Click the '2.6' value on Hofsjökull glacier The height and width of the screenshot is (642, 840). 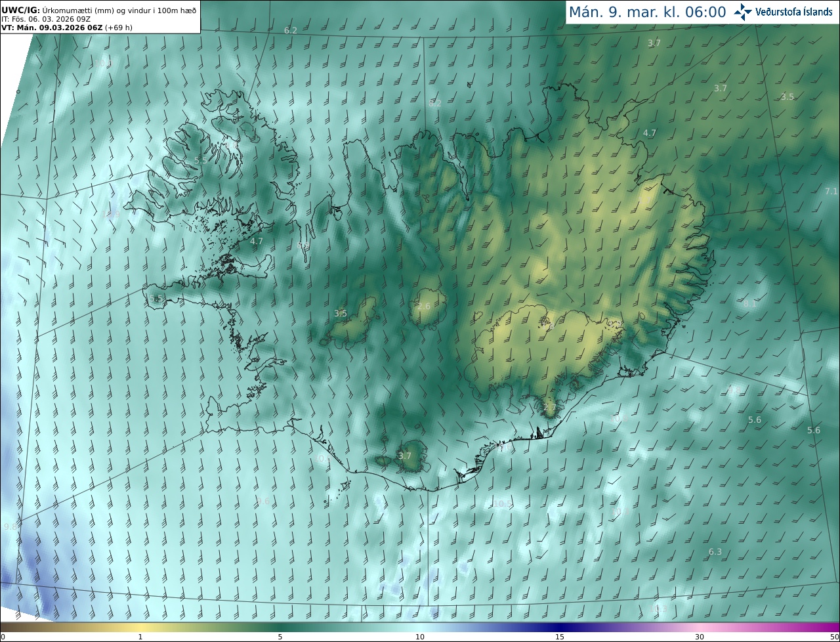[424, 307]
